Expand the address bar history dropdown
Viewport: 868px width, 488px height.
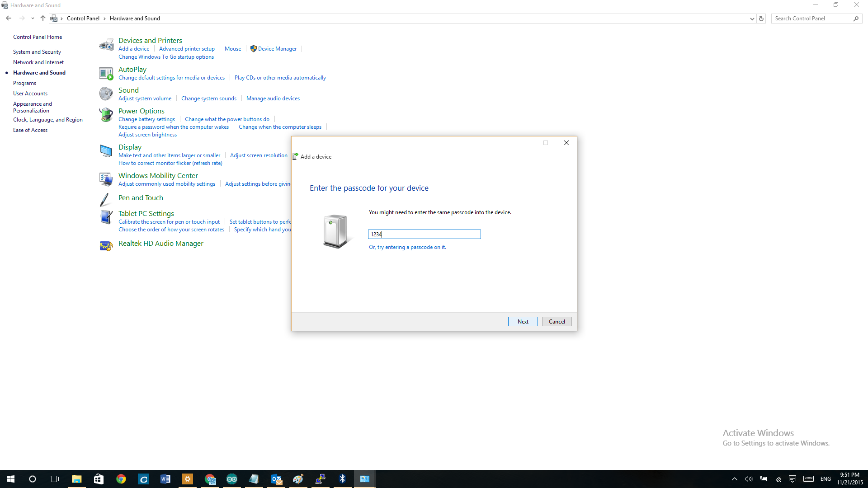pyautogui.click(x=752, y=19)
